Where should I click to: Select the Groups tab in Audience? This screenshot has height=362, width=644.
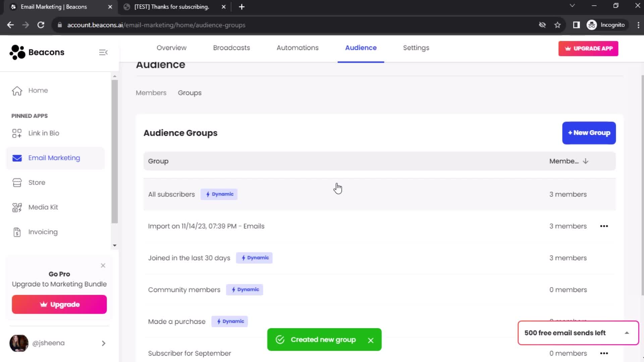pyautogui.click(x=190, y=93)
